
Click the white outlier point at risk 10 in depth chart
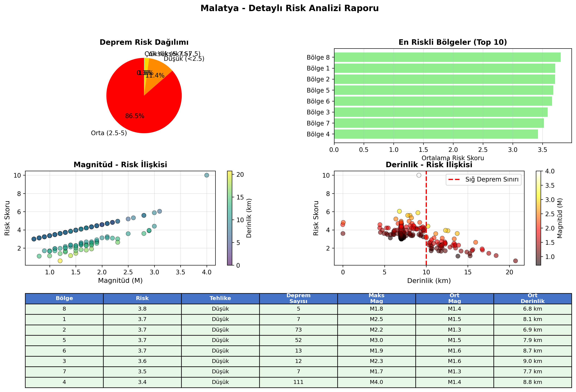419,175
